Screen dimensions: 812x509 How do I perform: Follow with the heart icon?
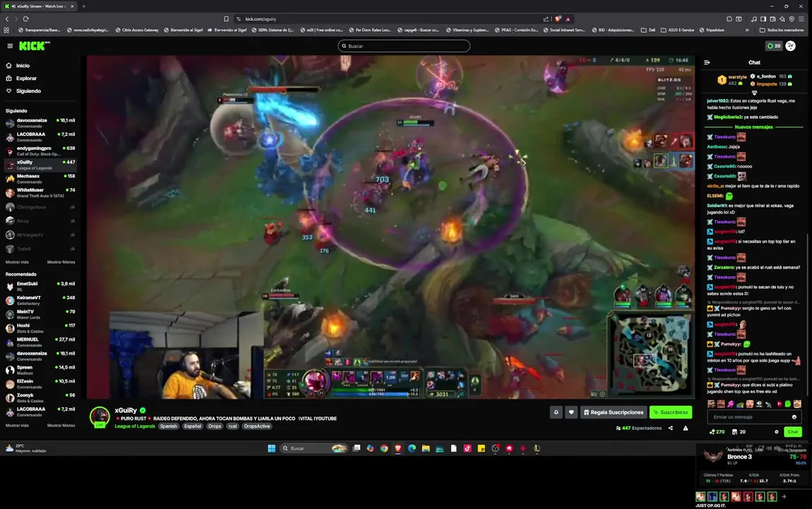pyautogui.click(x=571, y=412)
